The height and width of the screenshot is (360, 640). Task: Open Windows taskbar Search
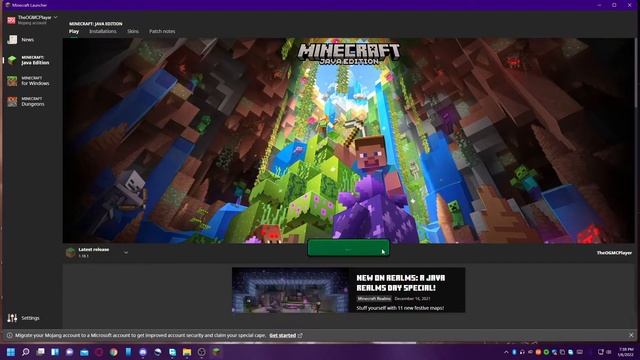tap(26, 352)
